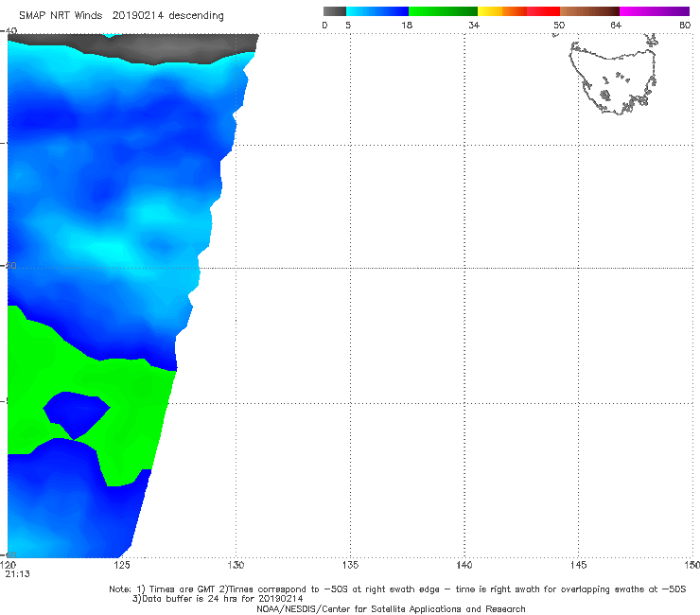This screenshot has height=615, width=700.
Task: Click the cyan-blue segment of the color bar
Action: 377,11
